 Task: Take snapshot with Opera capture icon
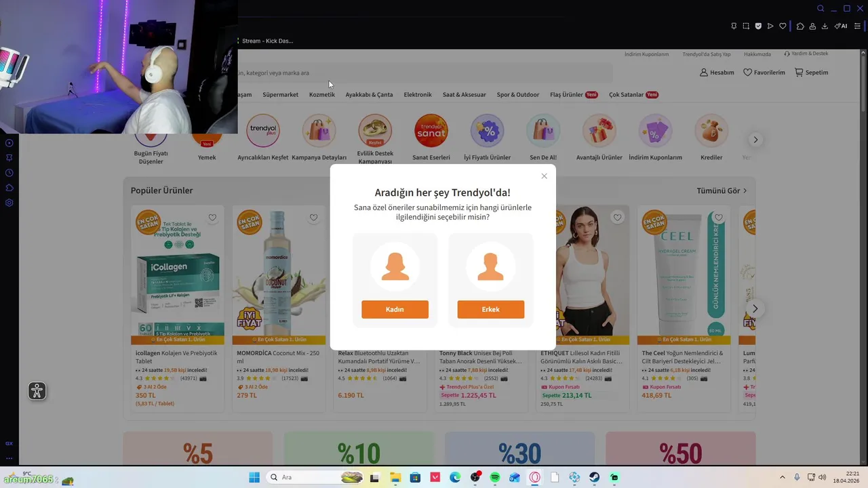746,26
